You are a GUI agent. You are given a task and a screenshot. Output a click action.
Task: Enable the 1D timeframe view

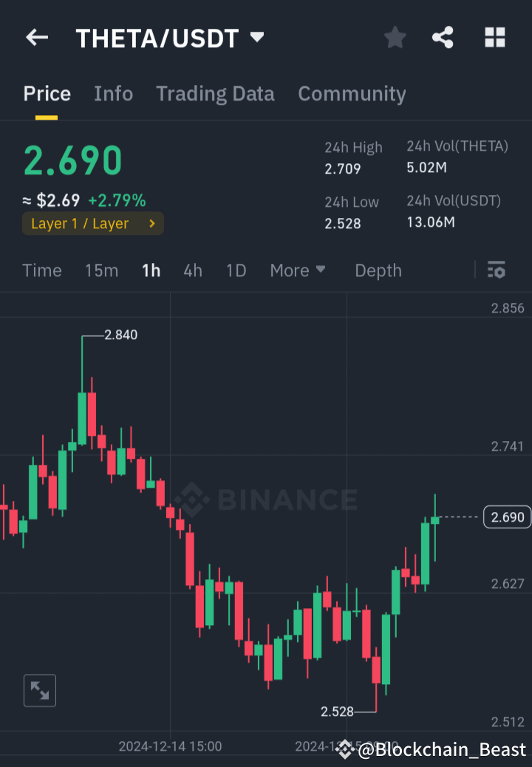coord(236,270)
